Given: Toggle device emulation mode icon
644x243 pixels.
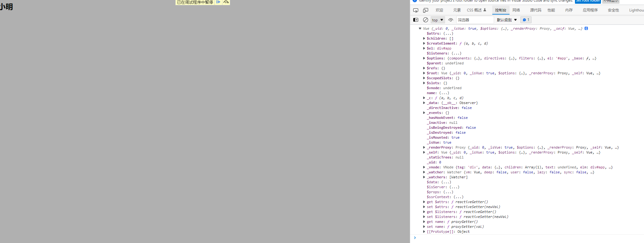Looking at the screenshot, I should (x=426, y=10).
